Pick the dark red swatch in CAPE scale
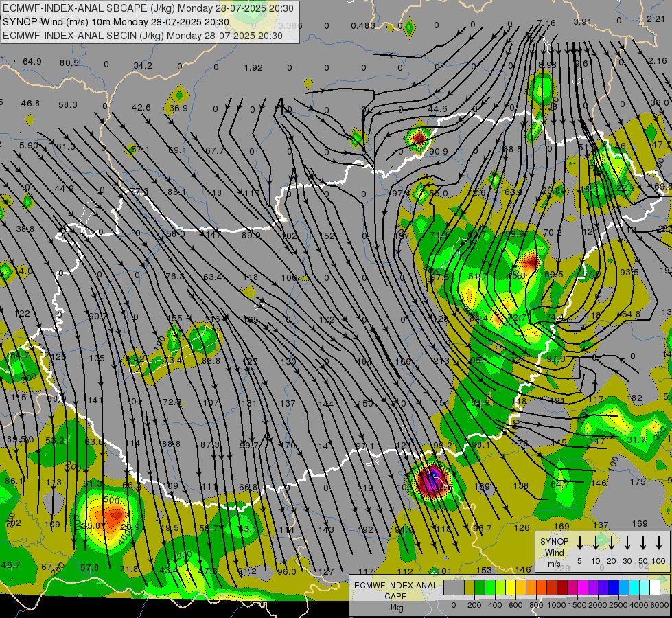Viewport: 672px width, 618px height. (562, 587)
